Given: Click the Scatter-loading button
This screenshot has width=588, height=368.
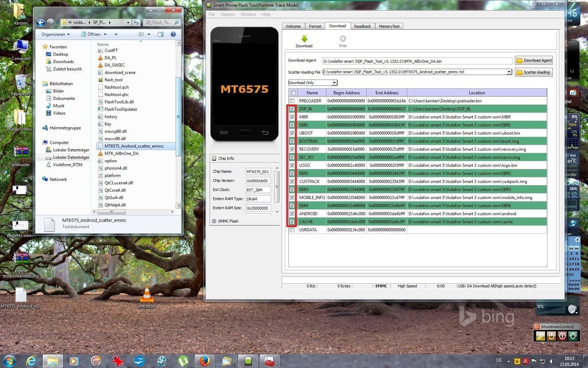Looking at the screenshot, I should click(x=534, y=72).
